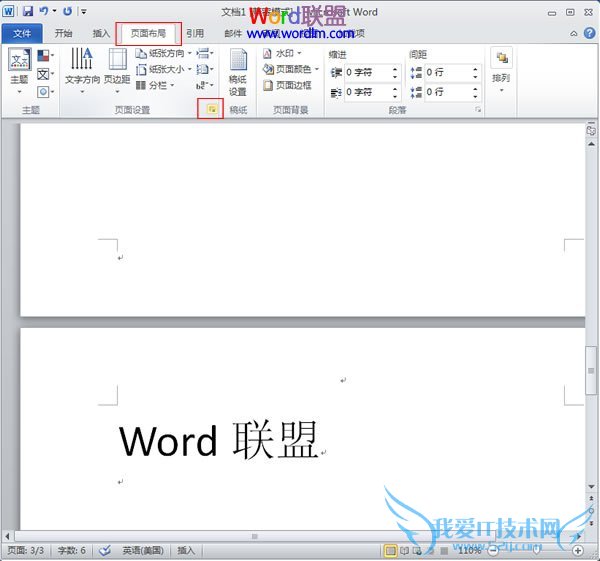Go to previous page browse button
Viewport: 600px width, 561px height.
(x=591, y=498)
